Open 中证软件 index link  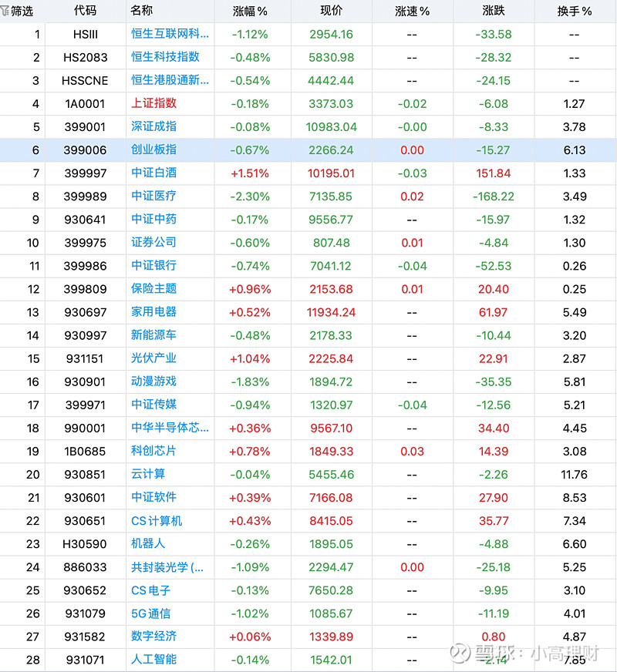tap(153, 497)
